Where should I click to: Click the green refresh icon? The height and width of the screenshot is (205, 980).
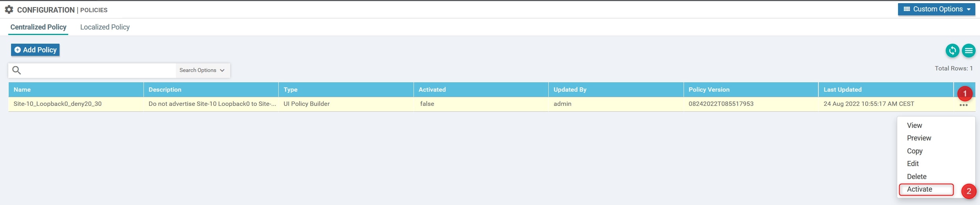click(952, 50)
